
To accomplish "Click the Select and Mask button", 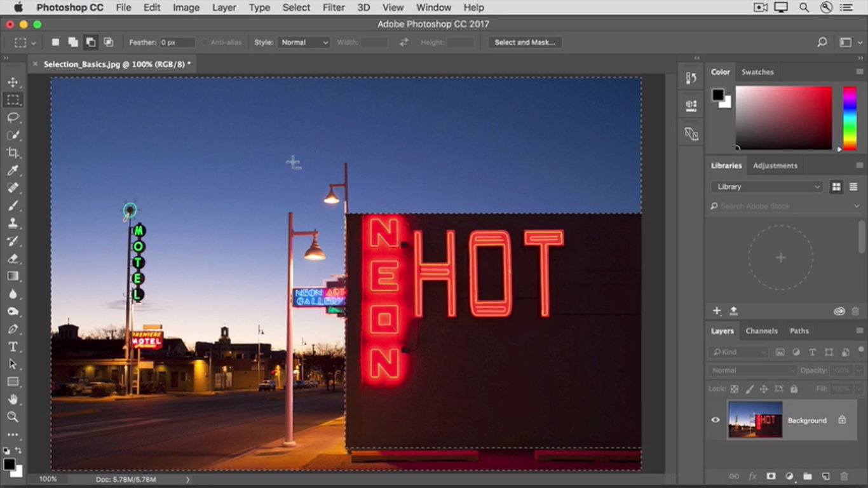I will pyautogui.click(x=524, y=43).
